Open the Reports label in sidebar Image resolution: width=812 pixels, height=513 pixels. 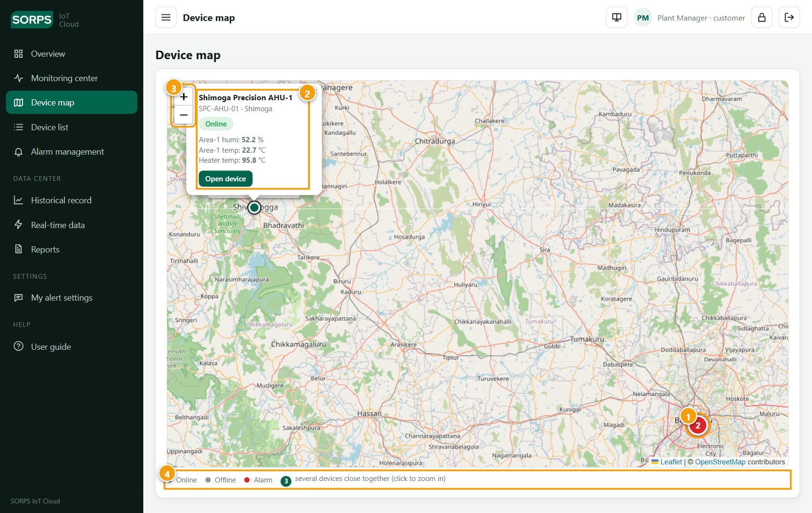(45, 249)
